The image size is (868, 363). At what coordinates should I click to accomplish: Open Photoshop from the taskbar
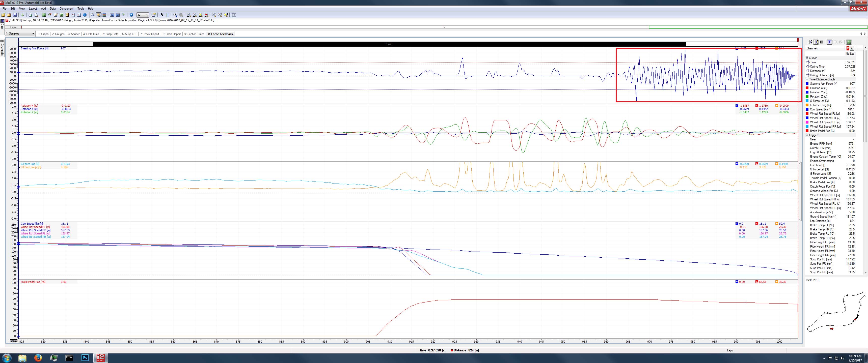point(85,358)
